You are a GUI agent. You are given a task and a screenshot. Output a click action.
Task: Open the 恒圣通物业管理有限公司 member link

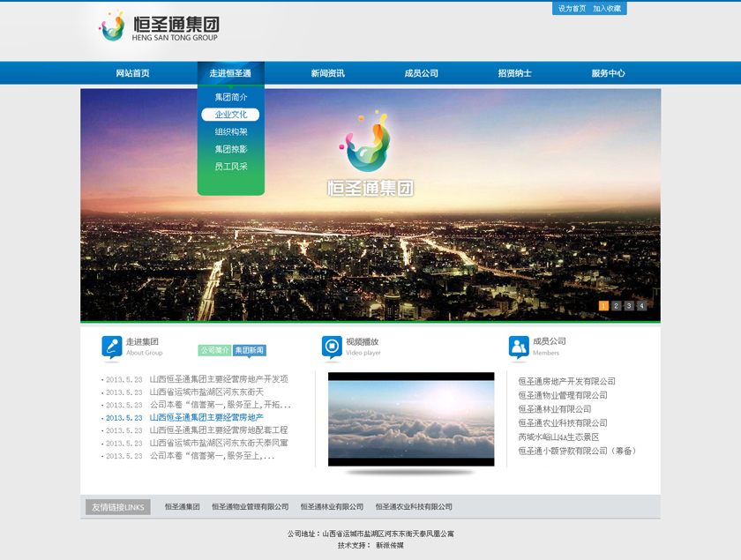pos(563,395)
